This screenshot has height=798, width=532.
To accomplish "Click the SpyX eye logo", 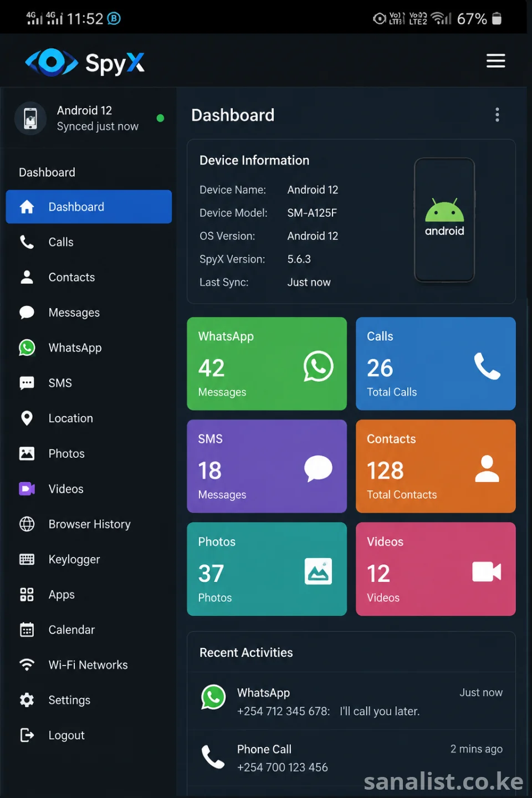I will click(52, 62).
